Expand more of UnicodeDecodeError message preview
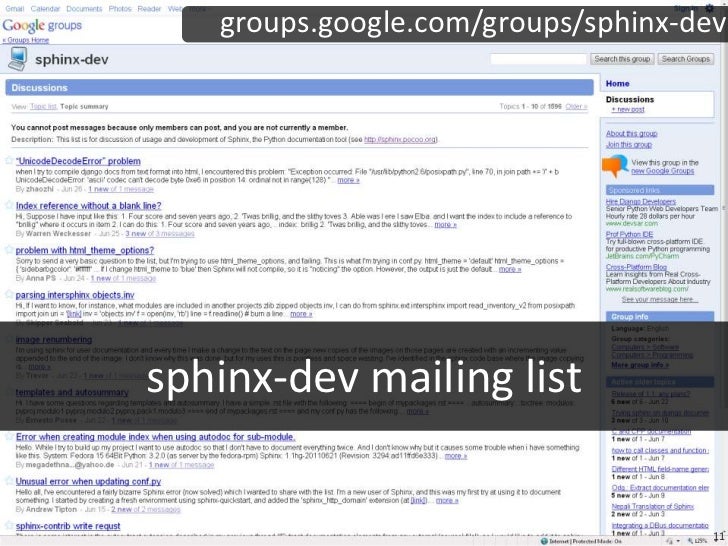Screen dimensions: 728x546 pyautogui.click(x=348, y=180)
